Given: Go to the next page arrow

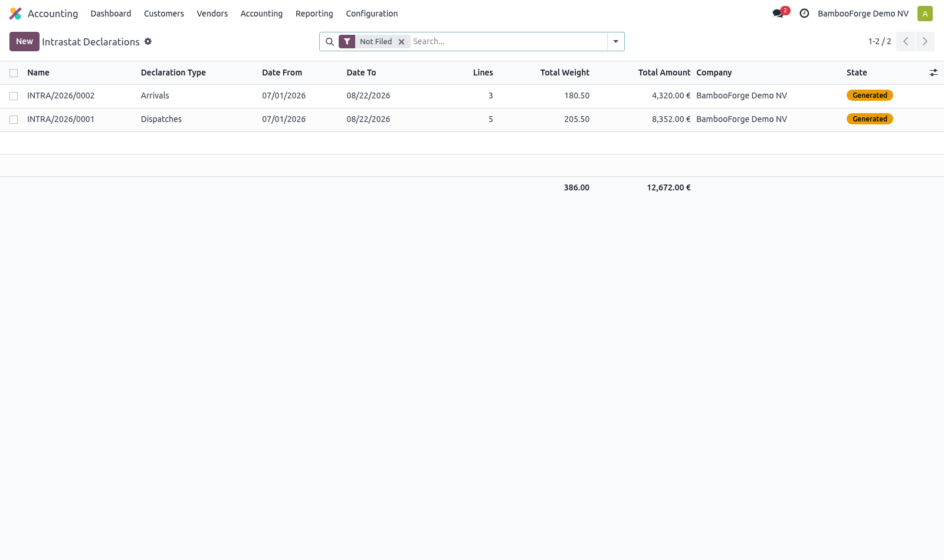Looking at the screenshot, I should pos(925,41).
